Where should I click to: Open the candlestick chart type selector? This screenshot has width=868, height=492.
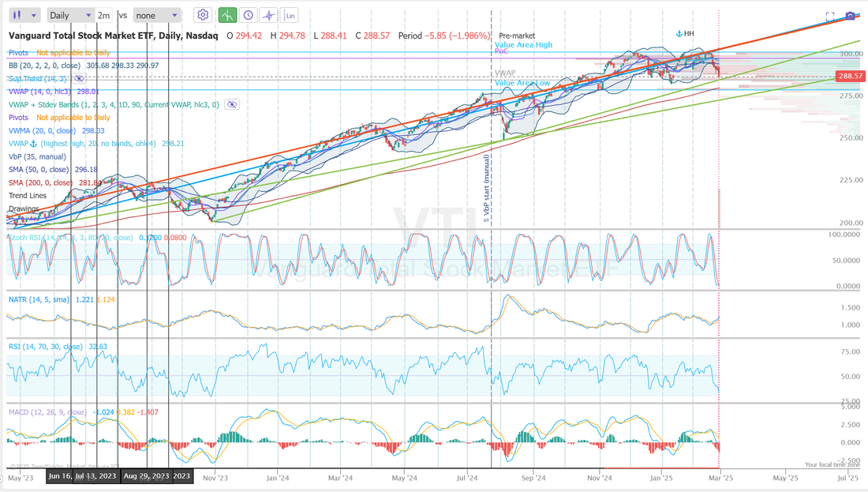coord(24,16)
